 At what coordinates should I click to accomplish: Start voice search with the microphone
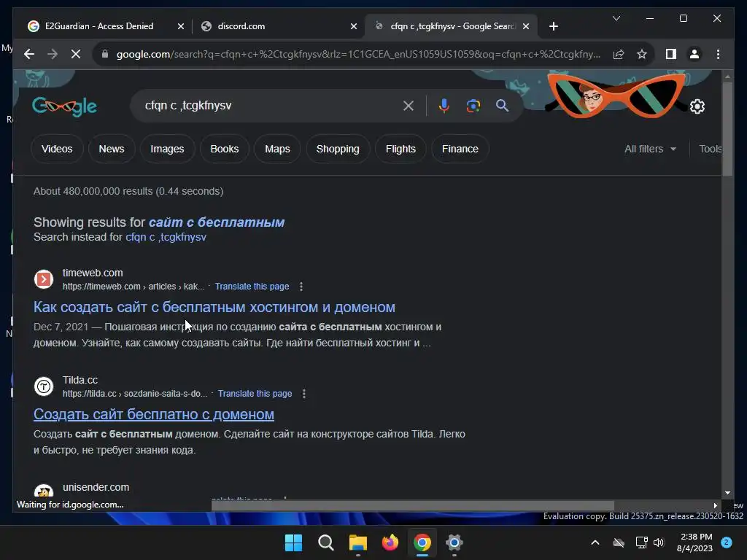pos(444,106)
